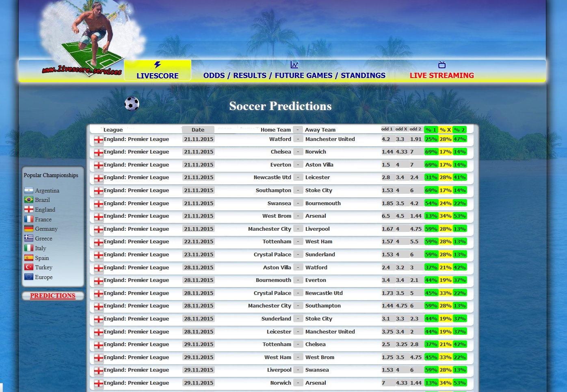The height and width of the screenshot is (392, 567).
Task: Click the date 23.11.2015
Action: tap(199, 255)
